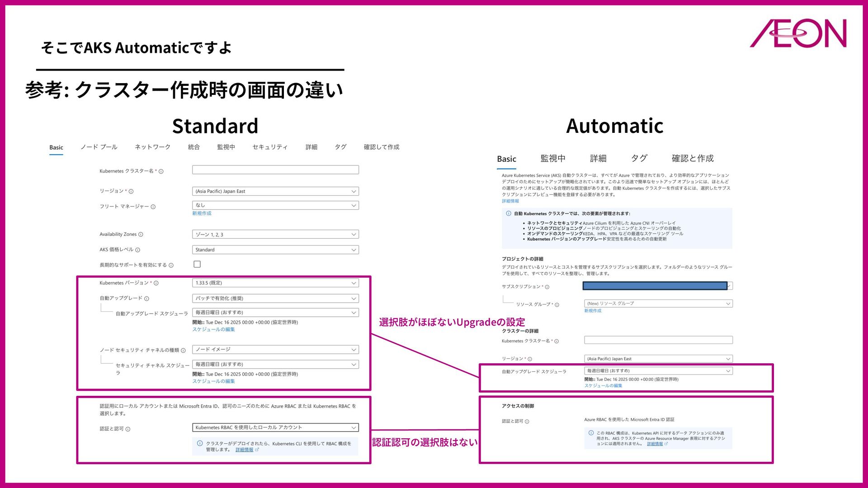Click info icon next to Standard 認証と認可 label
The image size is (868, 488).
click(x=128, y=429)
